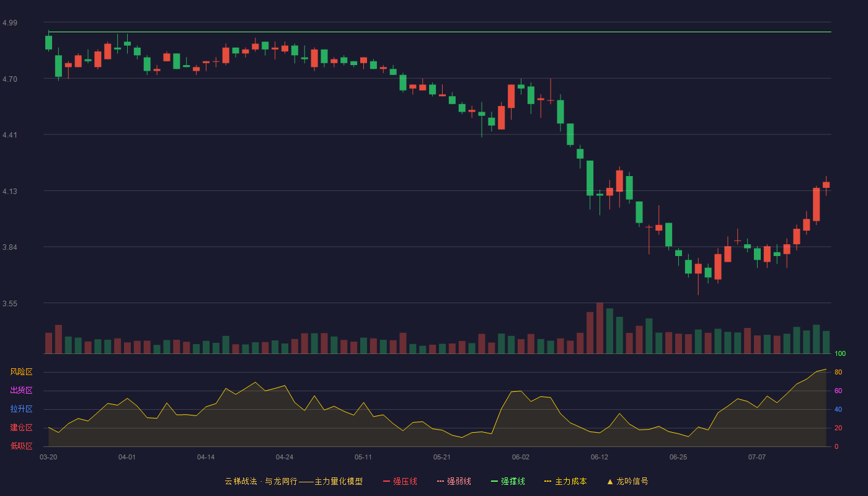This screenshot has height=496, width=868.
Task: Click the 06-12 date label
Action: pyautogui.click(x=600, y=457)
